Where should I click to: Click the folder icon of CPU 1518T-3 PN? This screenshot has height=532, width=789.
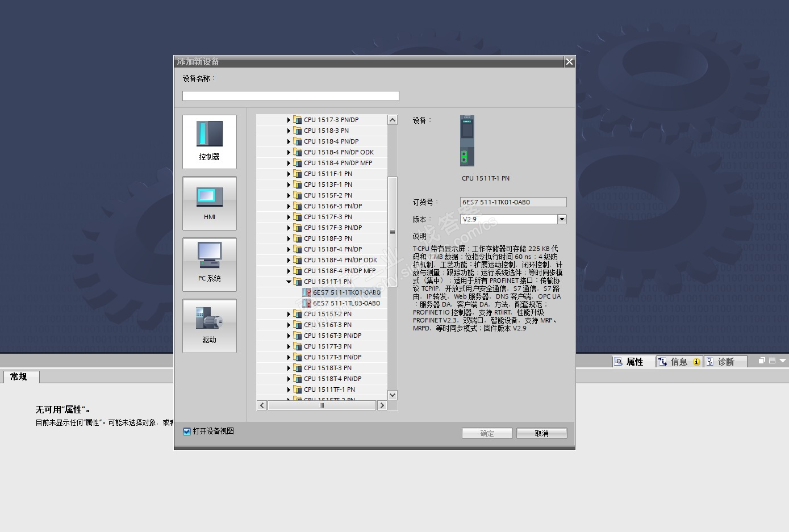[x=298, y=368]
